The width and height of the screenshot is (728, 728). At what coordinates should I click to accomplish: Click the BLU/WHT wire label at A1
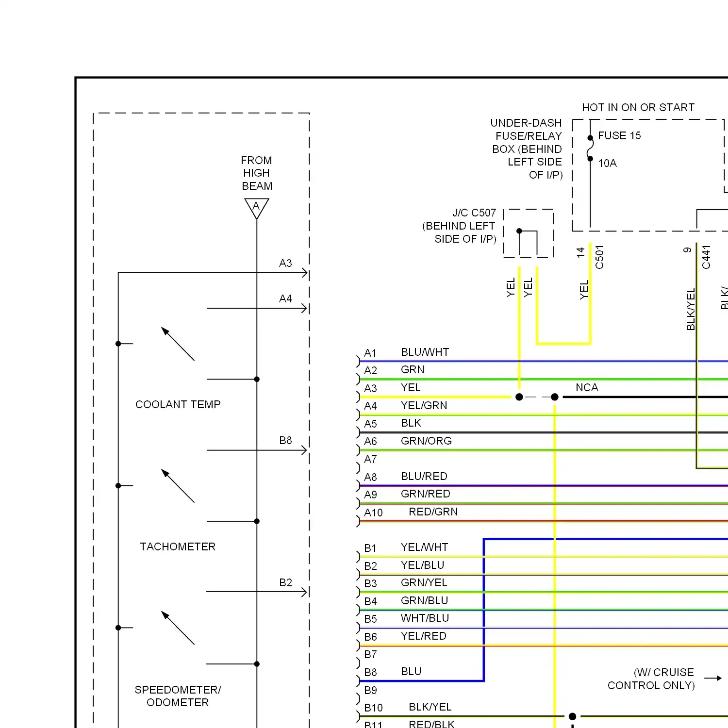click(x=425, y=352)
